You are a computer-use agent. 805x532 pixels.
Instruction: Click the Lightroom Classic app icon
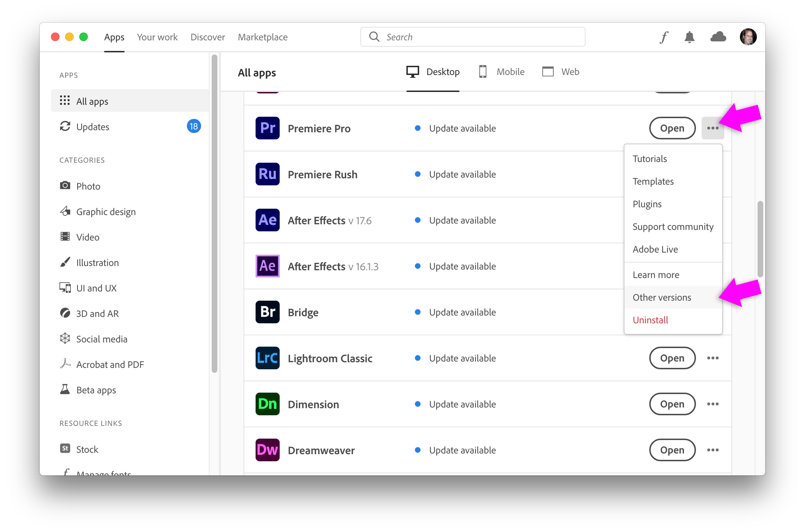(267, 358)
